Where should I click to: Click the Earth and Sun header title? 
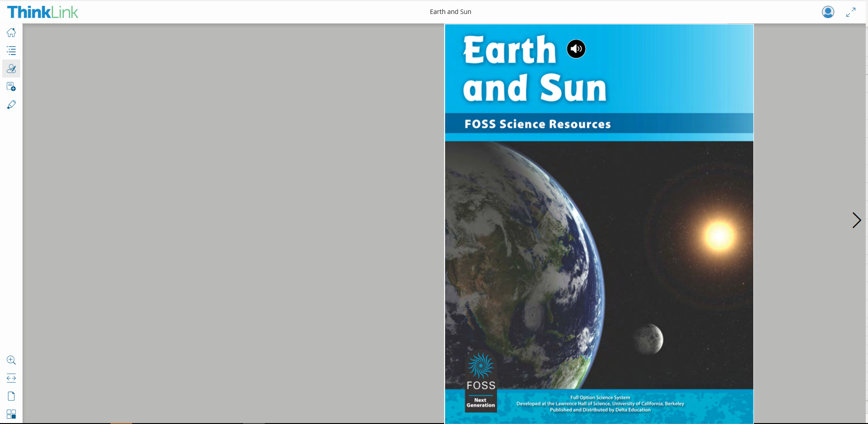[x=450, y=12]
